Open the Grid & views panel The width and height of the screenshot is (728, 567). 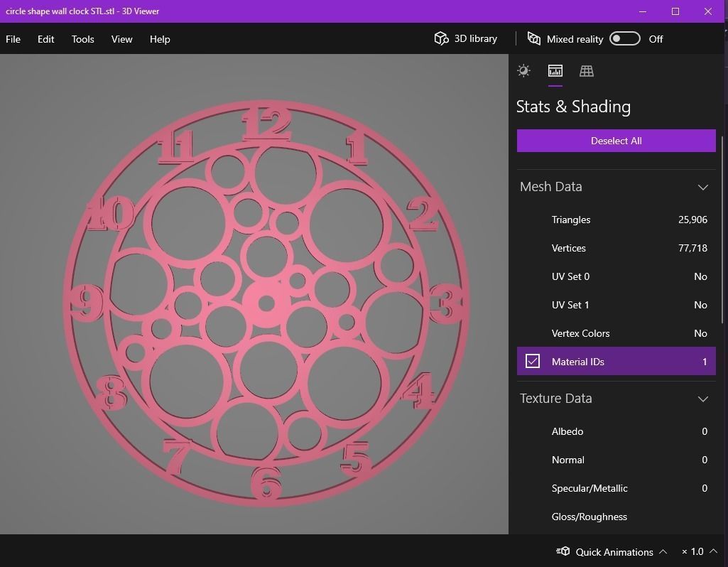coord(586,70)
